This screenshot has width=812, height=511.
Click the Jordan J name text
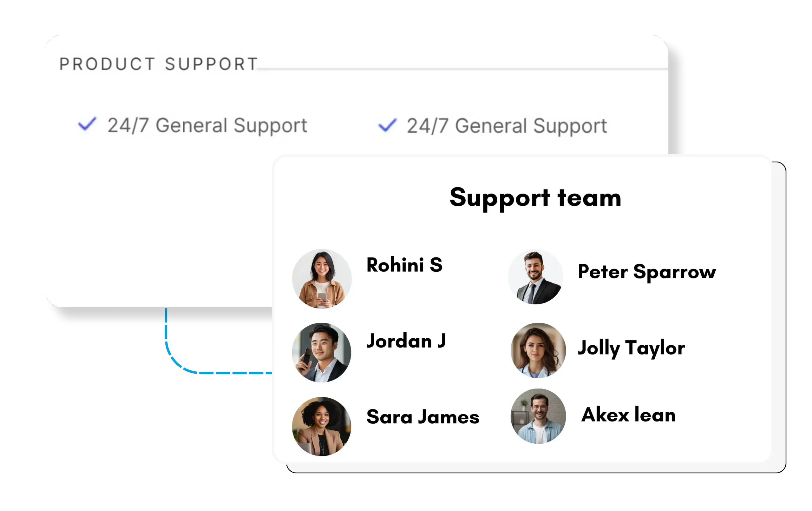pos(406,341)
